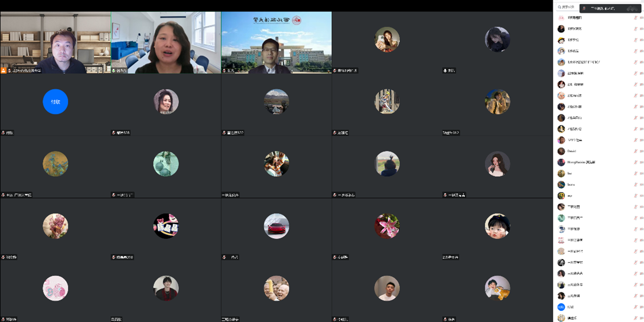
Task: Click the search participants input field
Action: tap(567, 7)
